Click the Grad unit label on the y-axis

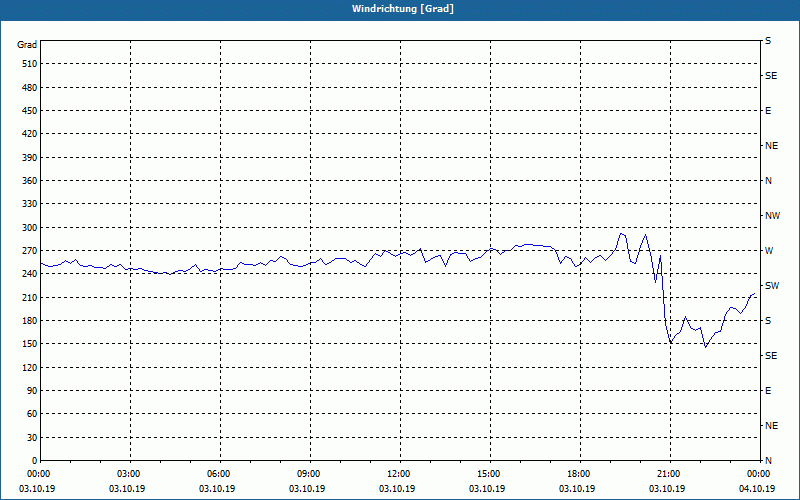tap(27, 45)
